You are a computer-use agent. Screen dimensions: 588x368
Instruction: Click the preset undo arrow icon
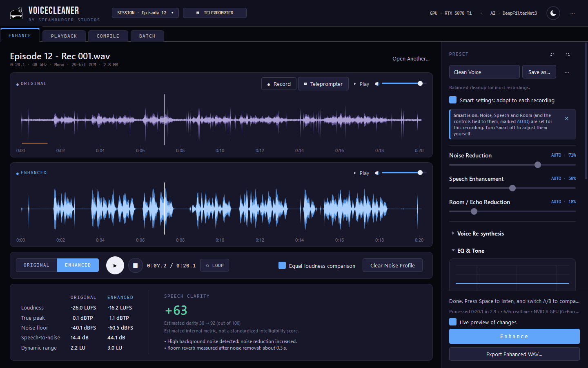pyautogui.click(x=552, y=54)
